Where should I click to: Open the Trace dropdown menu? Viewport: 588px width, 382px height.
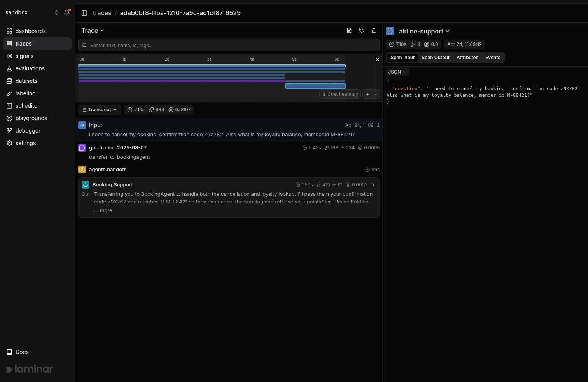pyautogui.click(x=93, y=30)
